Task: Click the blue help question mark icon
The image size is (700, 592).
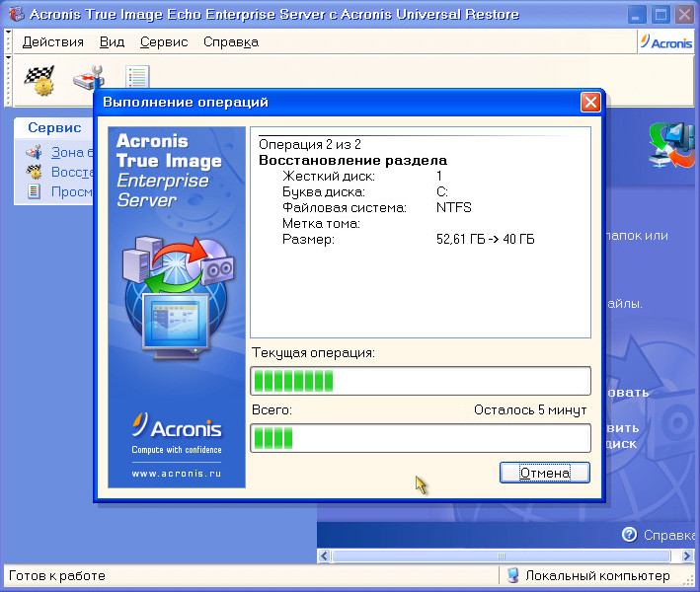Action: point(629,535)
